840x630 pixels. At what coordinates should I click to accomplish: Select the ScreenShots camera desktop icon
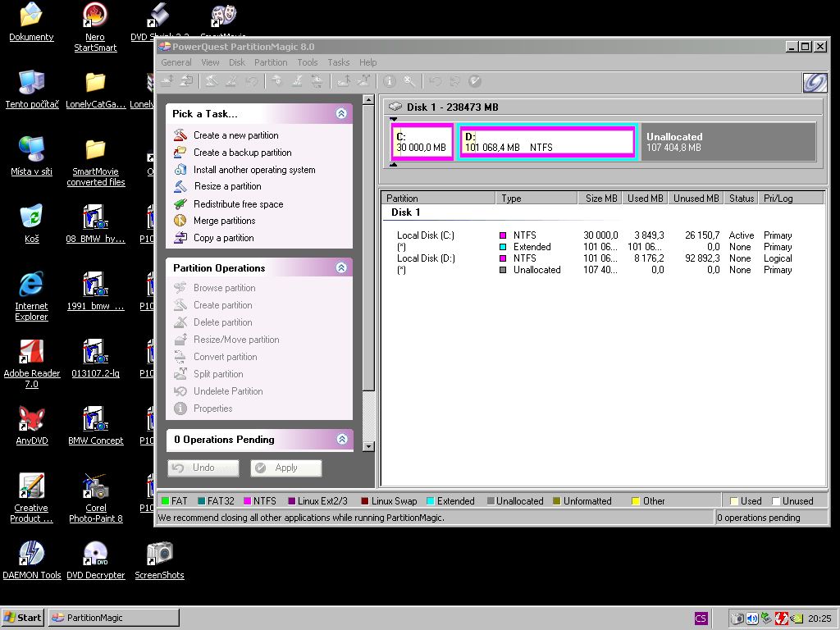[x=159, y=559]
